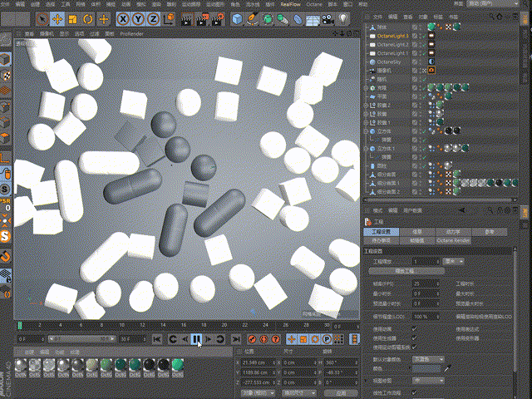Select the OctaneSky object
Image resolution: width=532 pixels, height=399 pixels.
click(389, 62)
